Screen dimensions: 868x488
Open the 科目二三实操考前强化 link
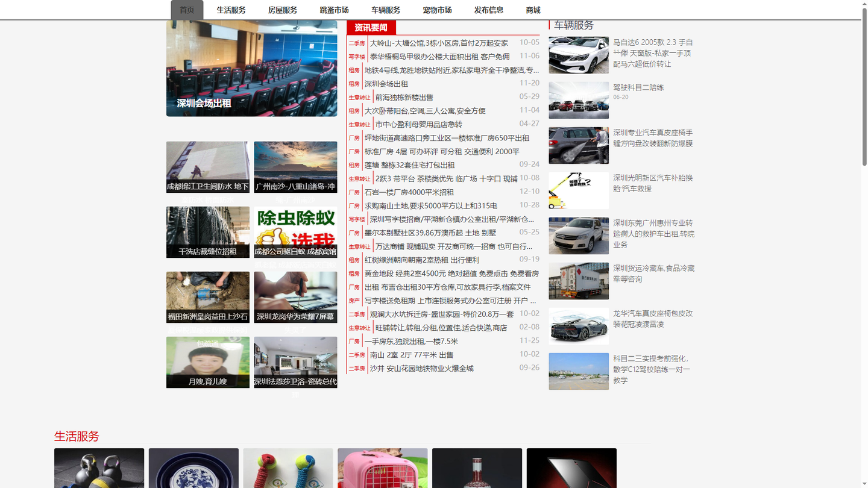pyautogui.click(x=652, y=369)
